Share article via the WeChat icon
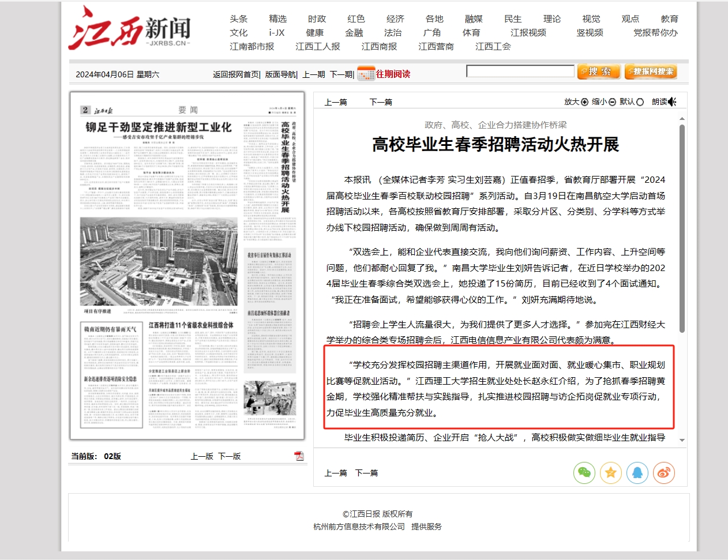 coord(584,473)
